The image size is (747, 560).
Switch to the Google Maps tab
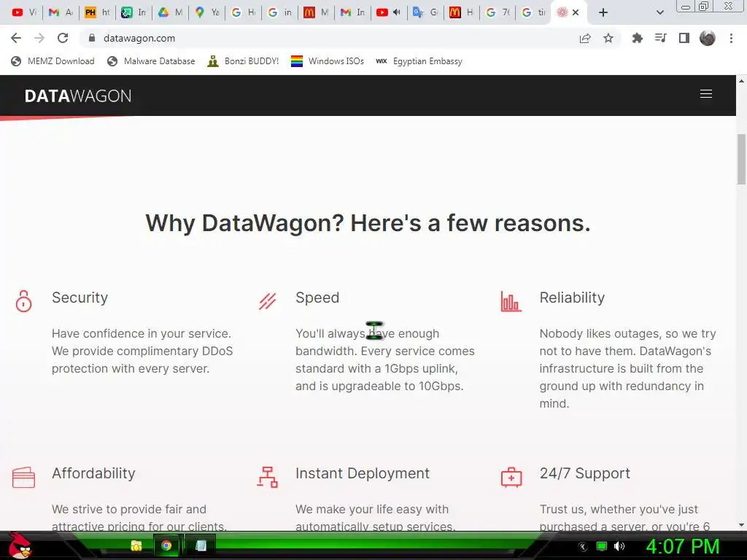click(206, 12)
